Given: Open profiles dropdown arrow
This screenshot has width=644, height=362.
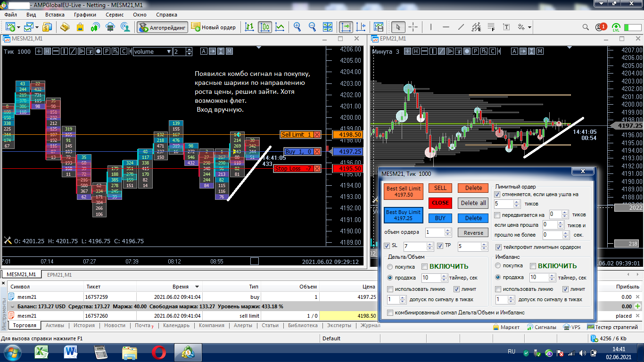Looking at the screenshot, I should pos(38,27).
